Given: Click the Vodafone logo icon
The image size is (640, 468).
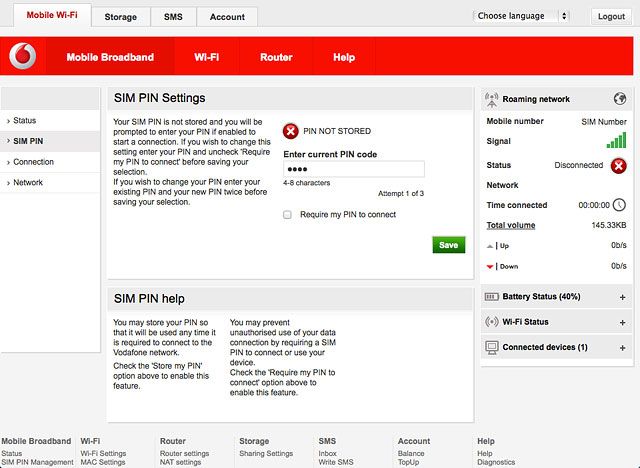Looking at the screenshot, I should tap(23, 56).
